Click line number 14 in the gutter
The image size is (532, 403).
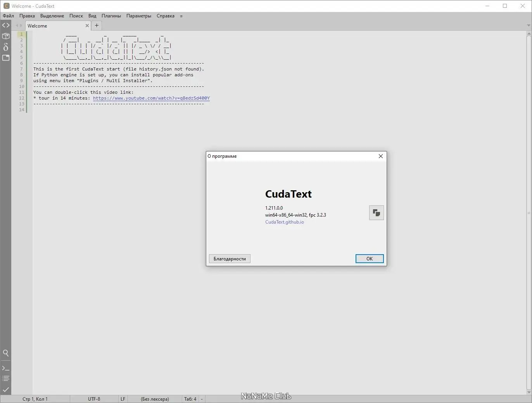tap(22, 110)
